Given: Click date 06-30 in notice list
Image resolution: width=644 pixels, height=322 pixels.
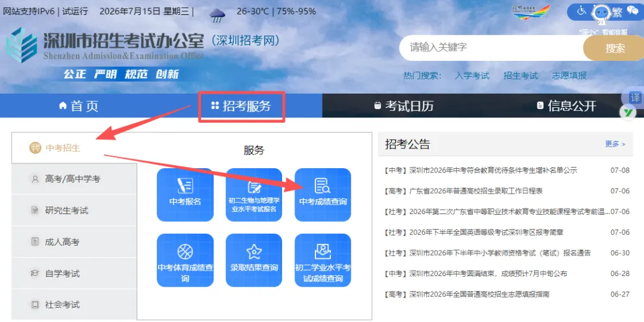Looking at the screenshot, I should [620, 253].
